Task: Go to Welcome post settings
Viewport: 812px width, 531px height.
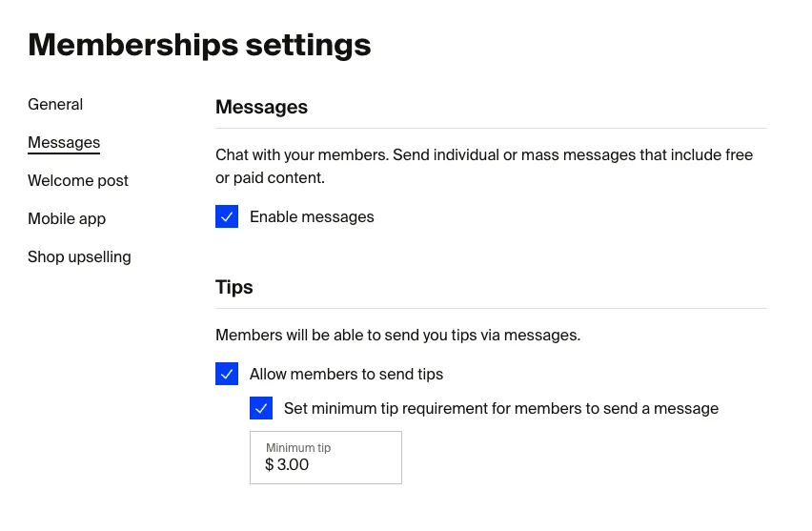Action: pos(78,181)
